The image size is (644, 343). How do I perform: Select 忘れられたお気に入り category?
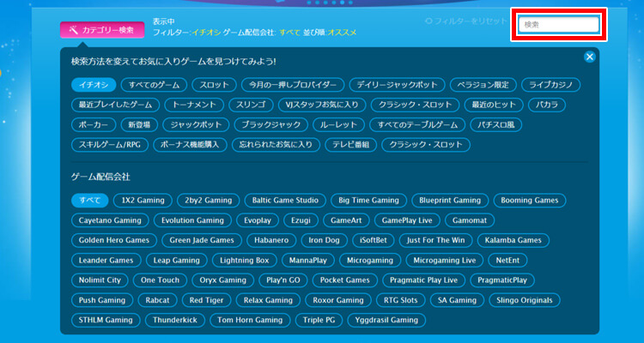click(x=276, y=145)
